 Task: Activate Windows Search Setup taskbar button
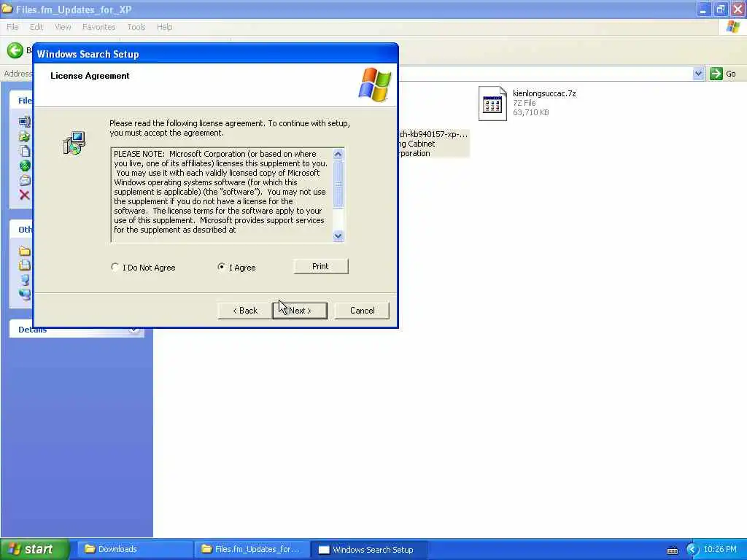pos(368,550)
